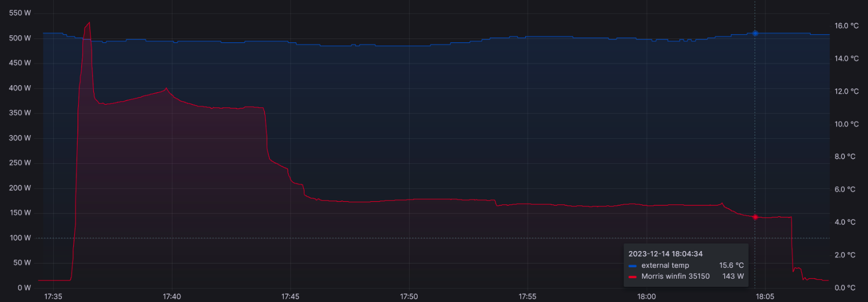This screenshot has height=302, width=868.
Task: Click the 143 W tooltip value
Action: (x=733, y=276)
